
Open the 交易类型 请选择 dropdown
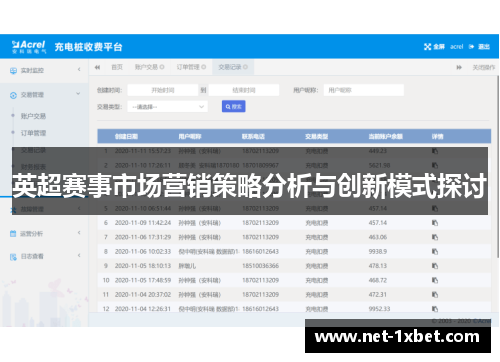click(x=168, y=107)
